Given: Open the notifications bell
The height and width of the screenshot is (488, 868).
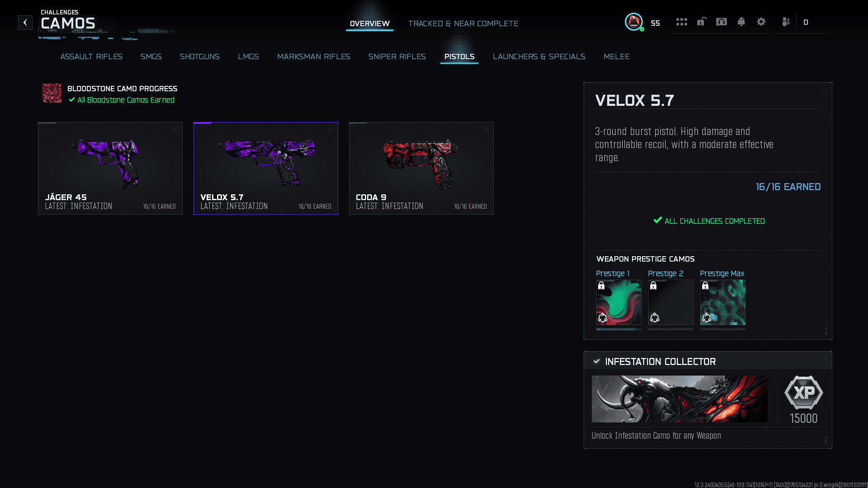Looking at the screenshot, I should click(x=741, y=22).
